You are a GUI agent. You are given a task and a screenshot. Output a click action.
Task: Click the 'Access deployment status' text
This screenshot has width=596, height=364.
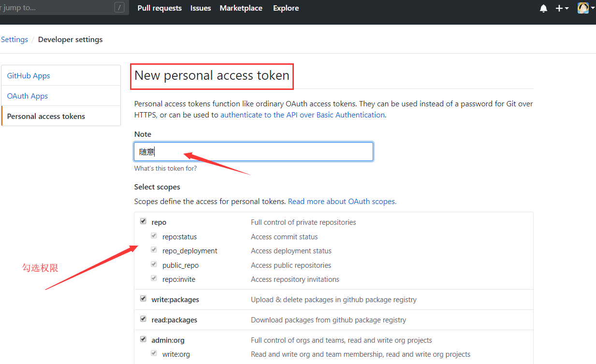tap(291, 251)
